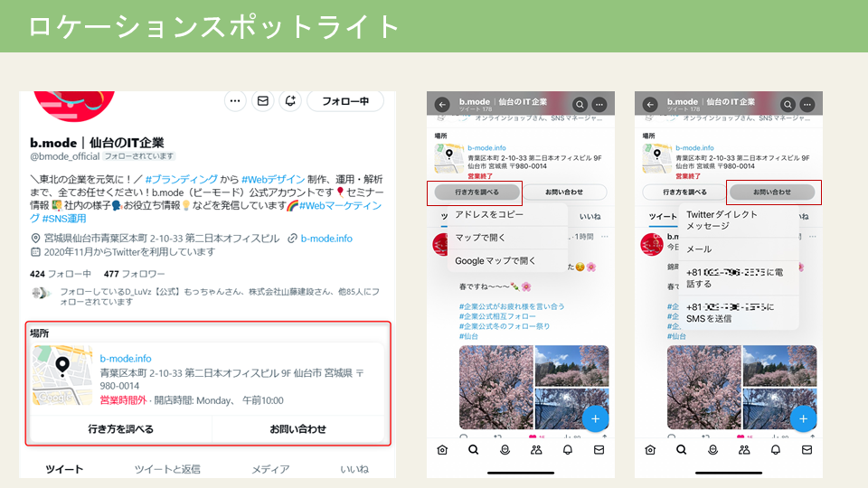Choose マップで開く menu entry
Screen dimensions: 868x488
coord(507,238)
